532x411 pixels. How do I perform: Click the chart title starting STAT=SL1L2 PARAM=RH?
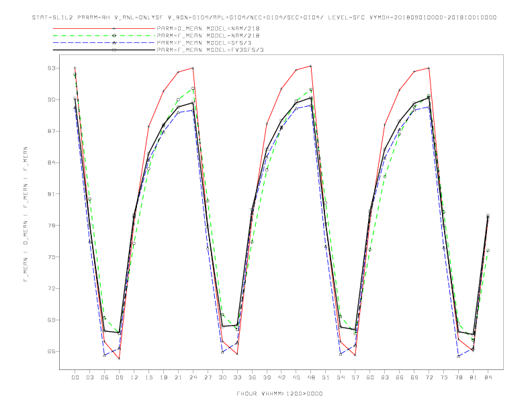click(264, 17)
